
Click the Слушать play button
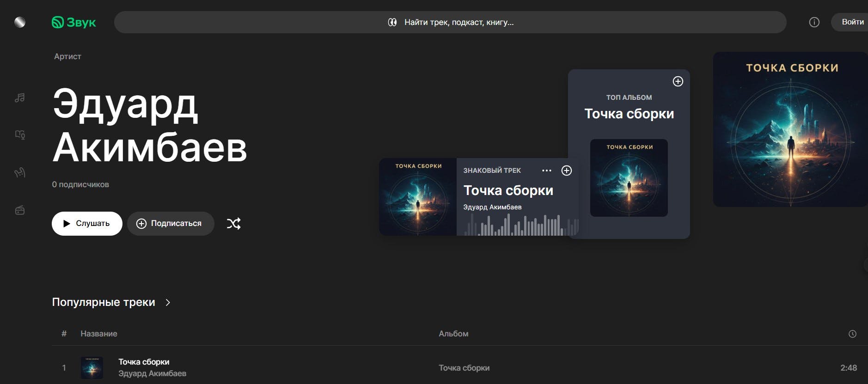click(87, 224)
